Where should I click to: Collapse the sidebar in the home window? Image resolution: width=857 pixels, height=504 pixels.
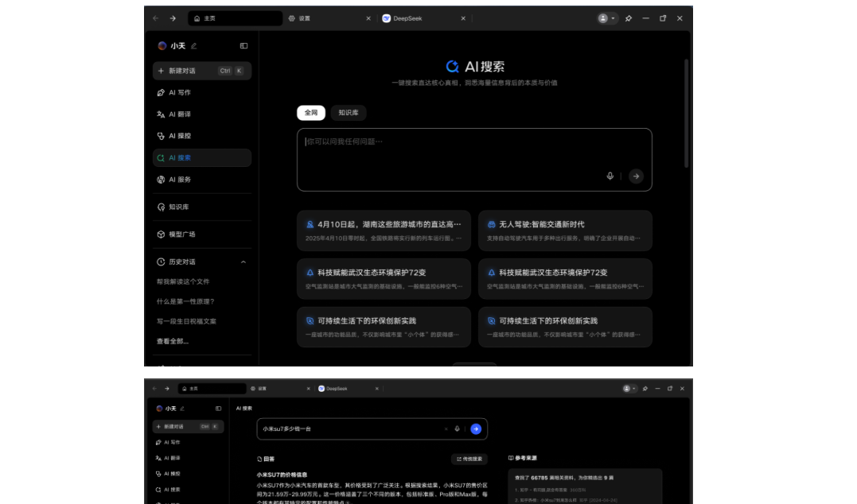243,46
